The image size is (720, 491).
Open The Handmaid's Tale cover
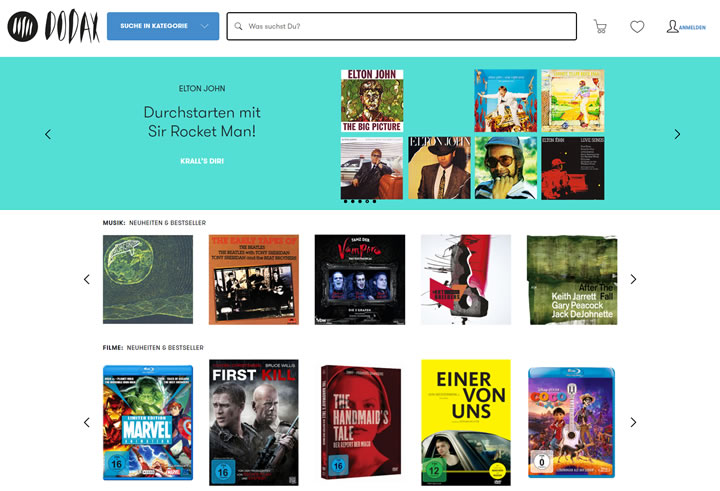(360, 421)
